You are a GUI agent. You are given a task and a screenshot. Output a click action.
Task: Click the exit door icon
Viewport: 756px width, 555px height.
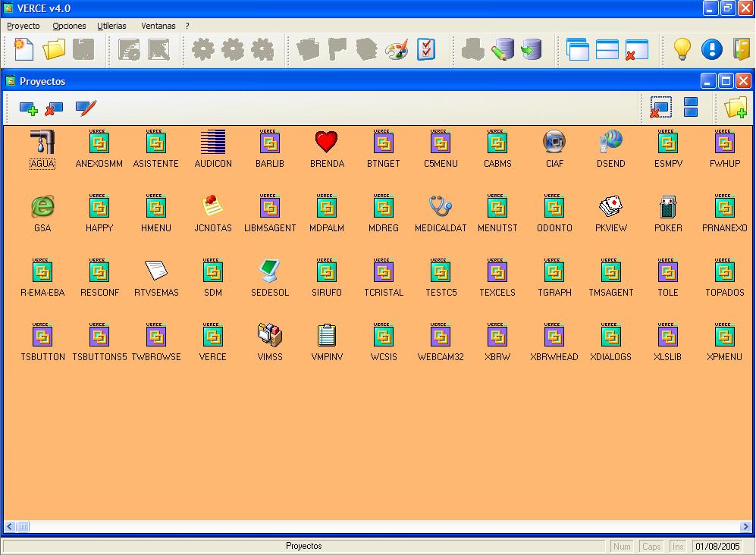tap(741, 50)
